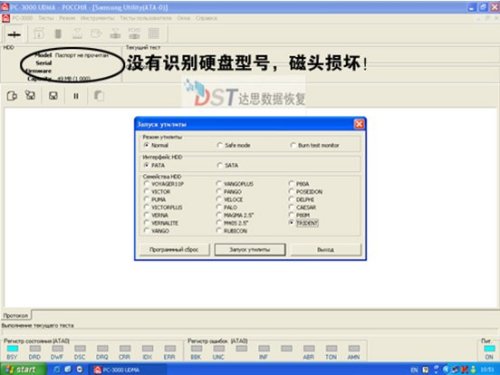
Task: Click the third quick launch taskbar icon
Action: click(x=80, y=369)
